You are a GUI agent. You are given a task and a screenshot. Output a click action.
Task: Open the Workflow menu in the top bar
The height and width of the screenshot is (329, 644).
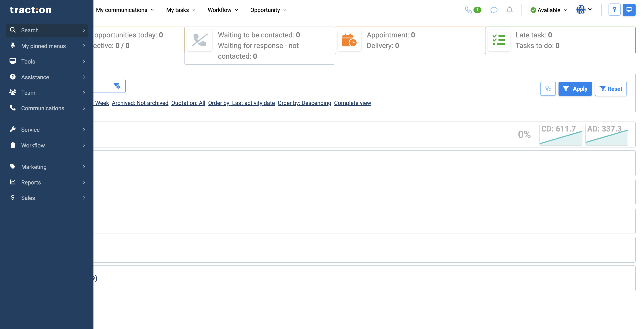(219, 10)
